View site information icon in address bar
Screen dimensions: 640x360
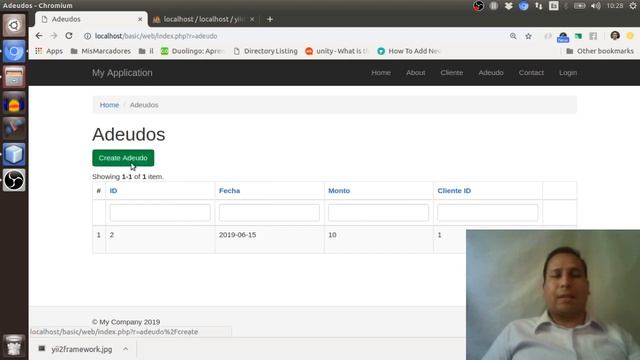87,36
